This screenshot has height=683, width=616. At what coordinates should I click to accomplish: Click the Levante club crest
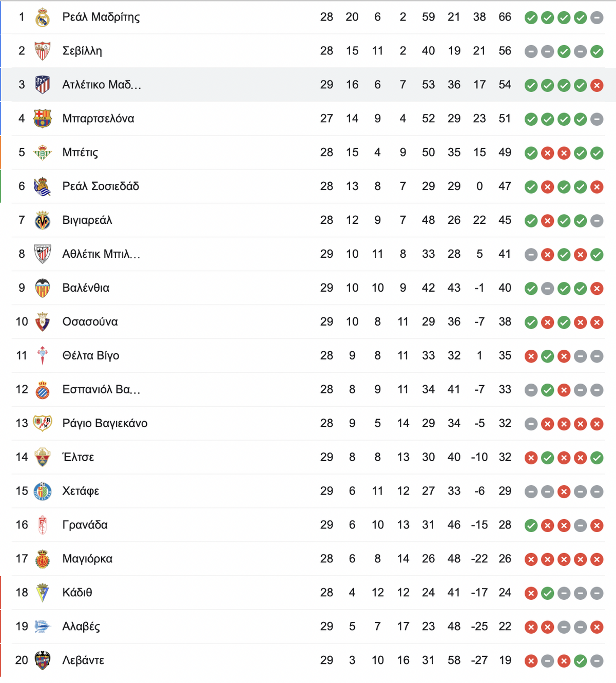click(43, 660)
